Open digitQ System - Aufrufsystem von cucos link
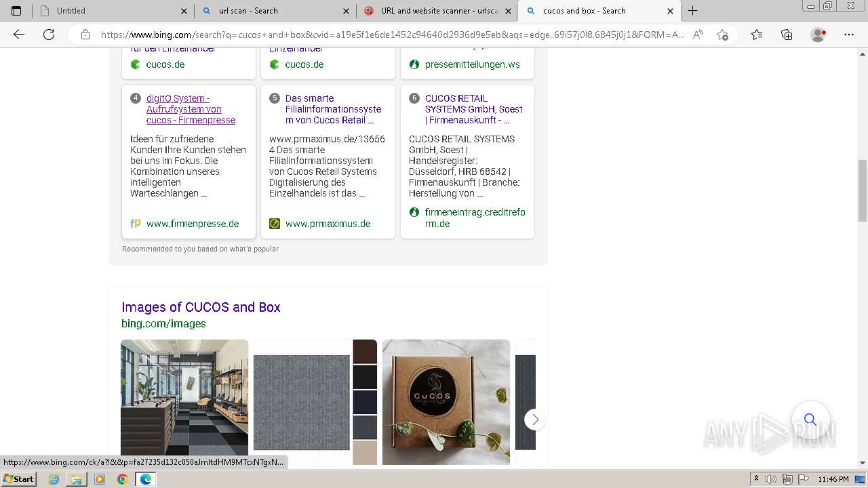Viewport: 868px width, 488px height. pyautogui.click(x=191, y=109)
